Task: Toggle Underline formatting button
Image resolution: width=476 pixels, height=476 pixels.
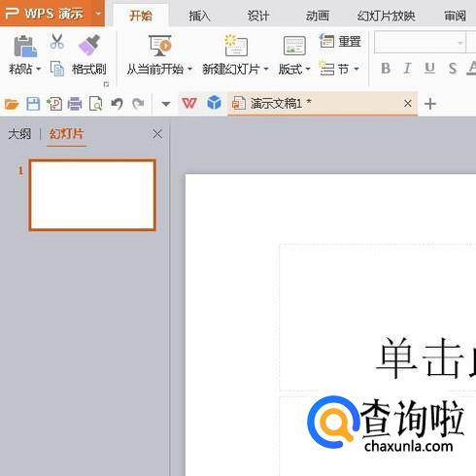Action: 429,68
